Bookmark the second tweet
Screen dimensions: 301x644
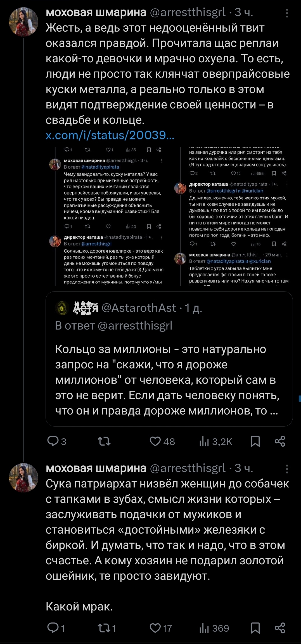click(x=255, y=628)
